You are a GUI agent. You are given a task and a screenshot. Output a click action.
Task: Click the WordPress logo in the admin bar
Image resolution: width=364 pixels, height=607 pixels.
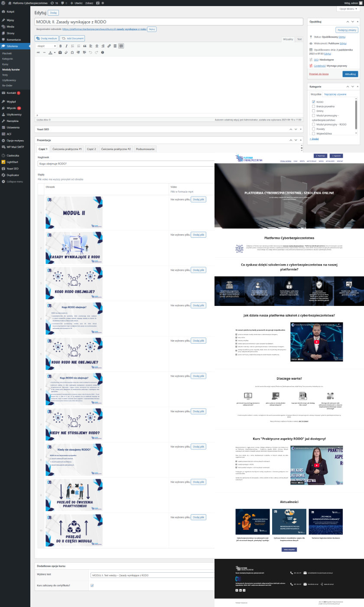pos(3,3)
